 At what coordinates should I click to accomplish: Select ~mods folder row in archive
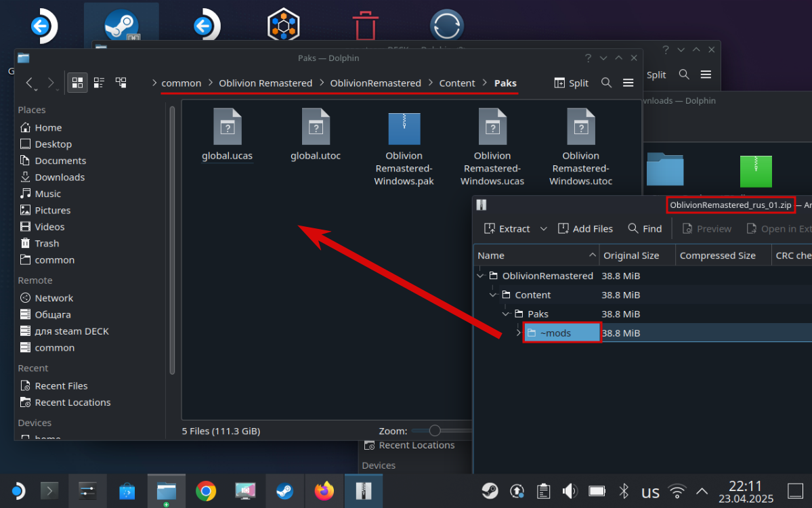643,333
